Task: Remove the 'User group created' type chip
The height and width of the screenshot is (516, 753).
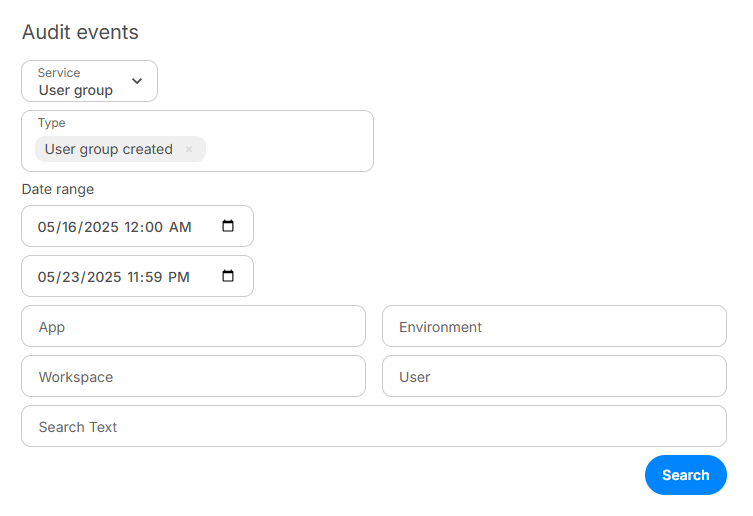Action: point(189,149)
